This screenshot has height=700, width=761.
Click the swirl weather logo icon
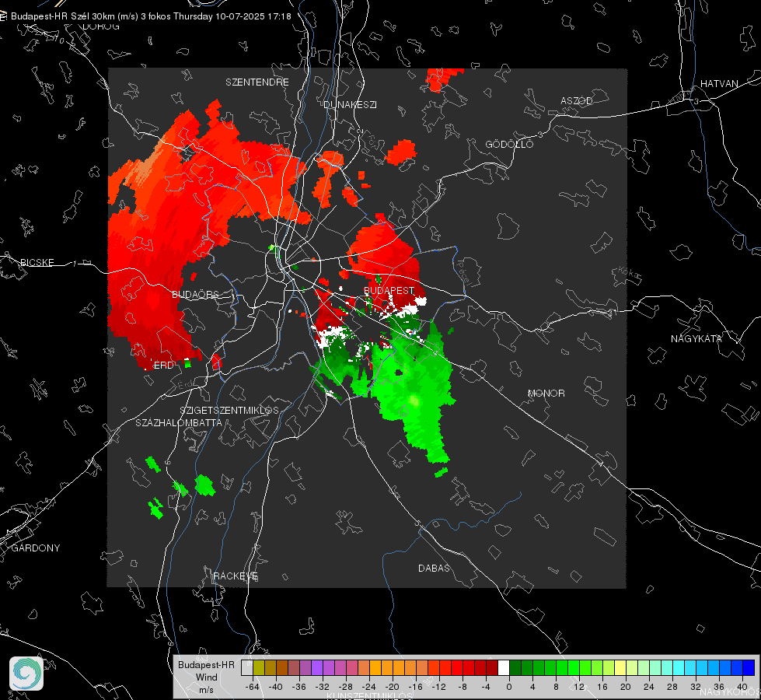[x=26, y=674]
